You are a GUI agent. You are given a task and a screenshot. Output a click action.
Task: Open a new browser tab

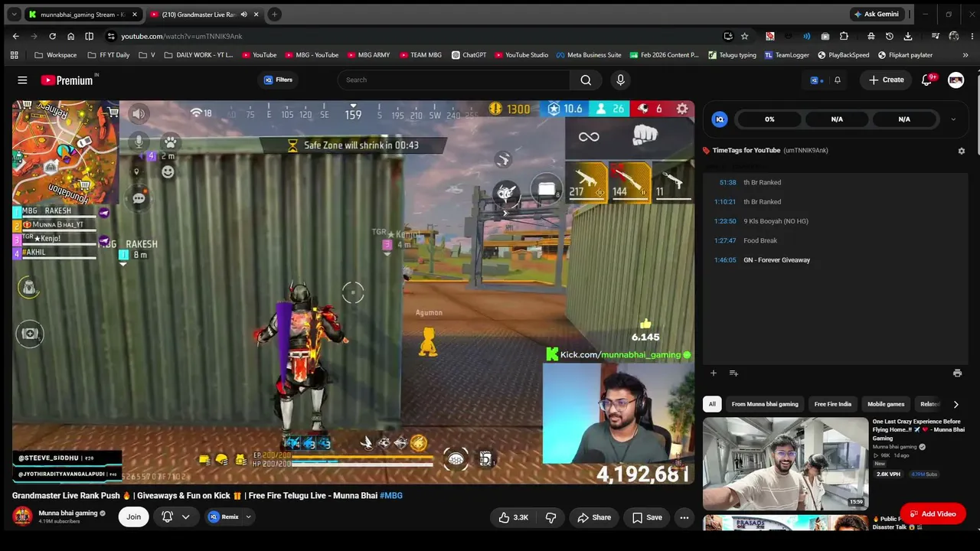tap(274, 15)
